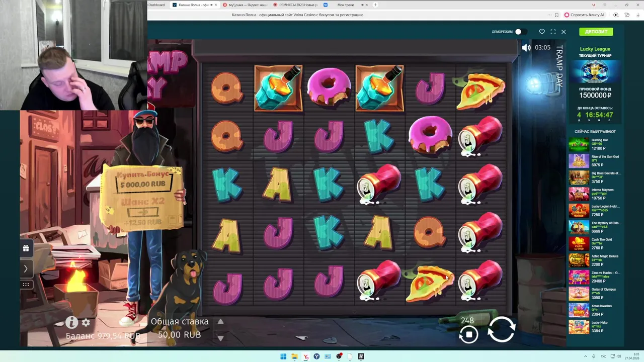Open Burning Hot game thumbnail
644x362 pixels.
[x=579, y=144]
